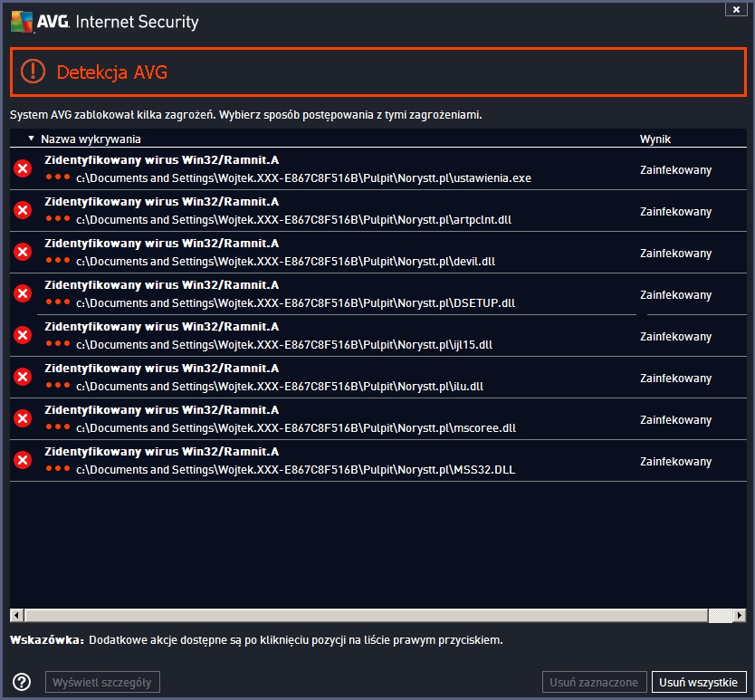The width and height of the screenshot is (755, 700).
Task: Click the severity dots beside MSS32.DLL path
Action: pos(58,468)
